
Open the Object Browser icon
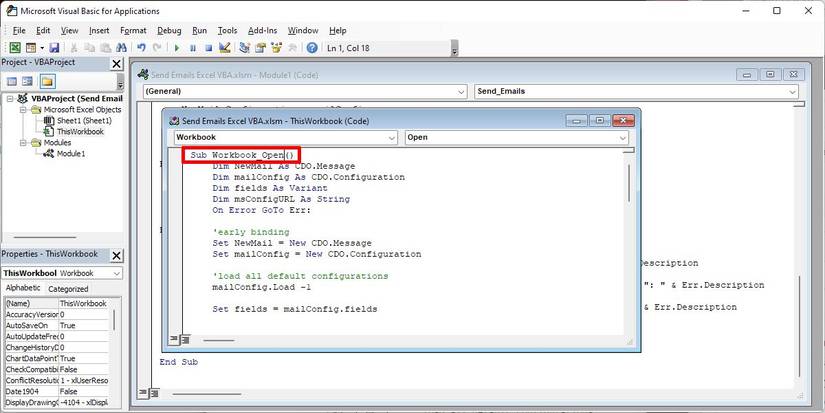tap(276, 48)
